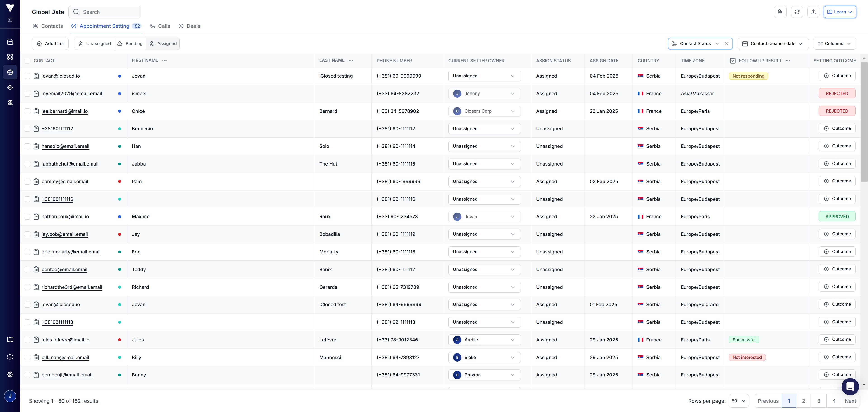Click the refresh data icon
The width and height of the screenshot is (868, 412).
797,12
